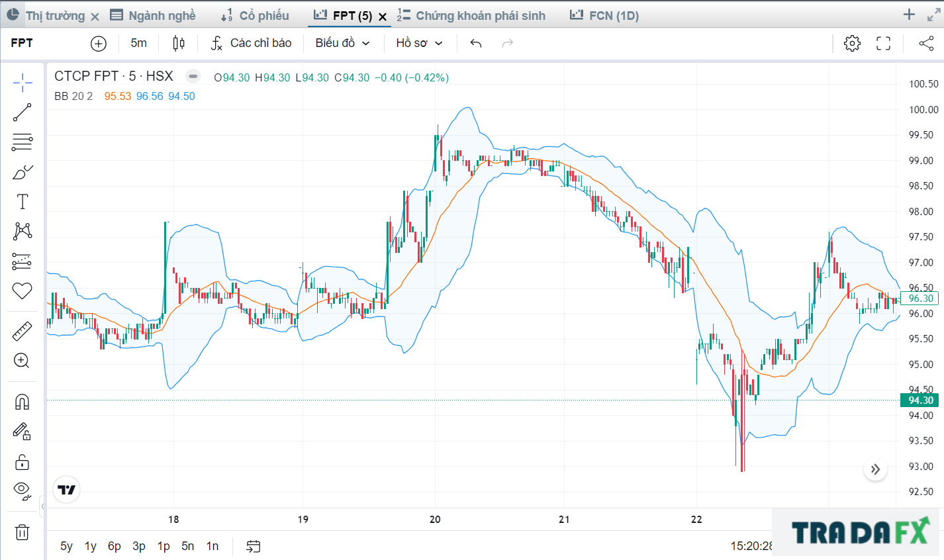Jump to latest bar arrow button
The image size is (944, 560).
[x=875, y=469]
